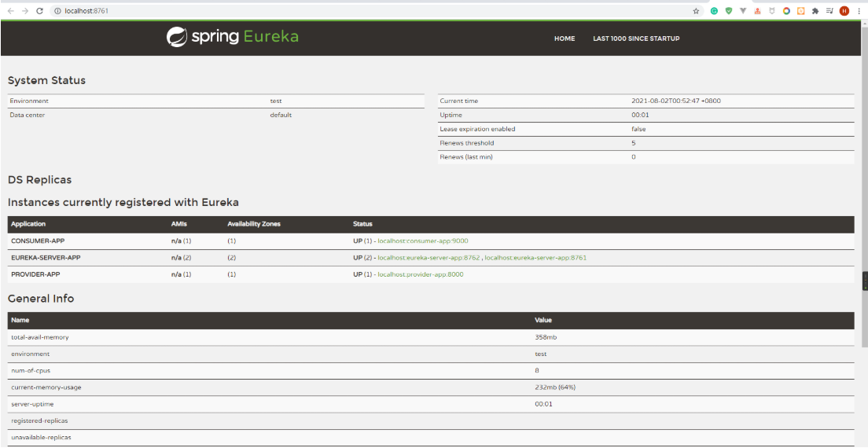Open the localhost:eureka-server-app:8762 instance link
The width and height of the screenshot is (868, 448).
pos(428,258)
